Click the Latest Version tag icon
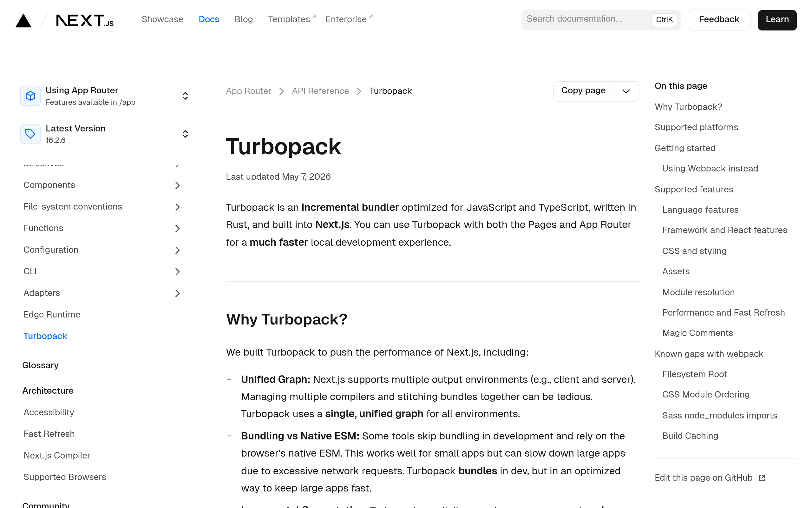The image size is (812, 508). click(x=30, y=134)
